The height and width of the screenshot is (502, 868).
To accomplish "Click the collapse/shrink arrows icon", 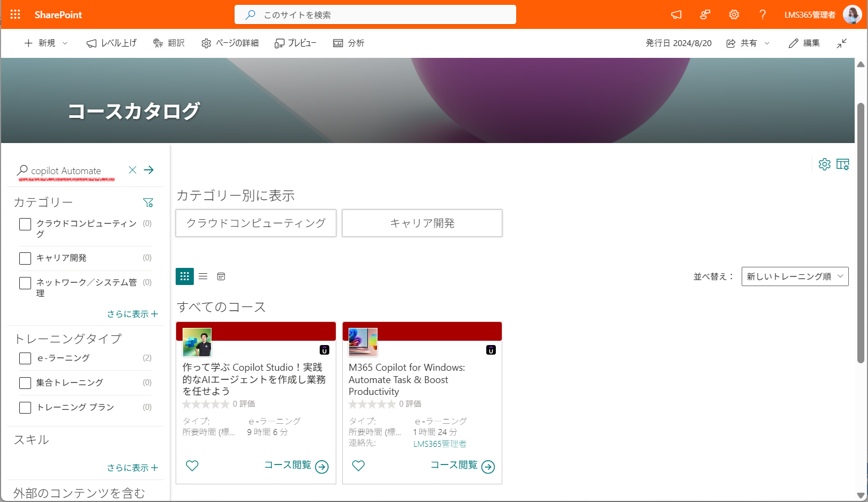I will tap(842, 43).
